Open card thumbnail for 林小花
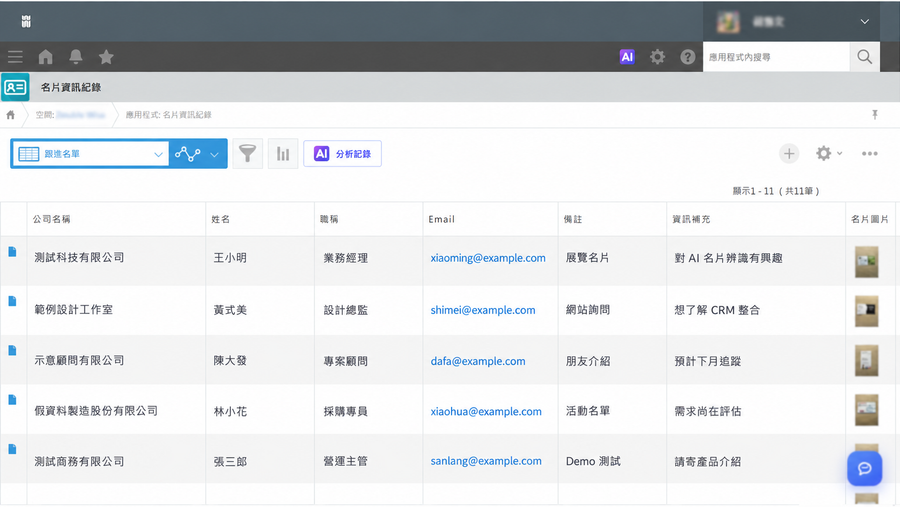900x507 pixels. [x=866, y=409]
